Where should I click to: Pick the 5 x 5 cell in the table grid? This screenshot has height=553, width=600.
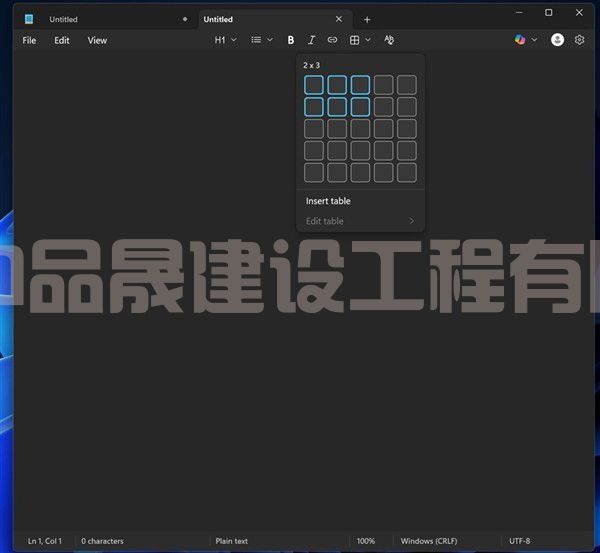(406, 173)
